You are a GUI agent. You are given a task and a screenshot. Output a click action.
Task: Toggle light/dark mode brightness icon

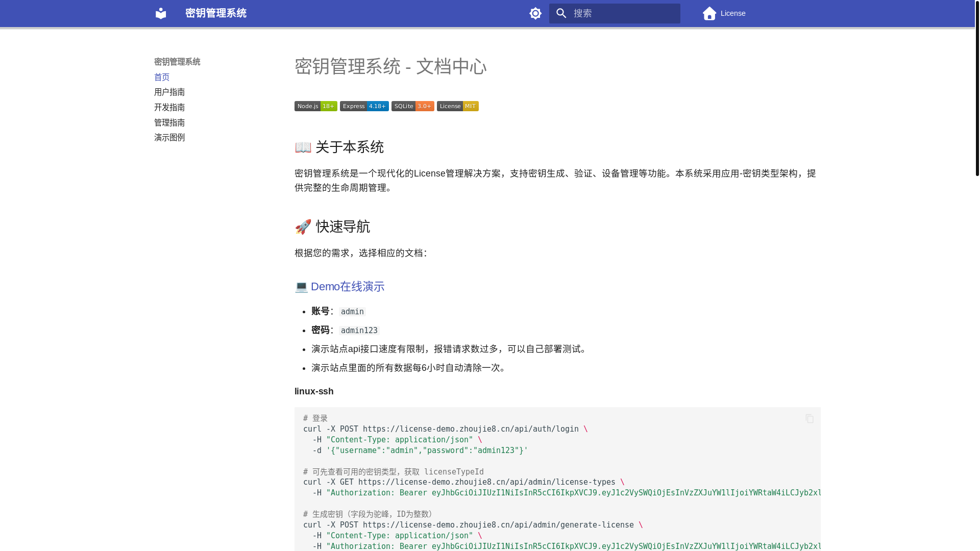point(535,13)
